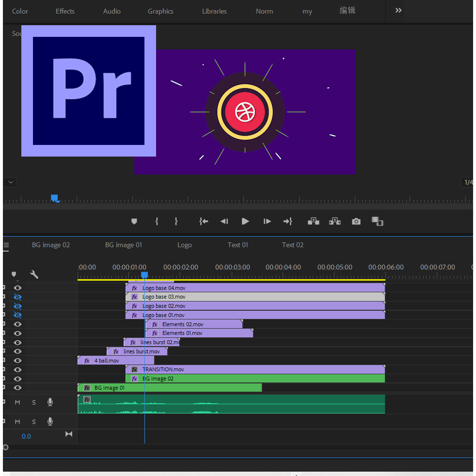Click the Extract button
Image resolution: width=476 pixels, height=476 pixels.
[335, 222]
